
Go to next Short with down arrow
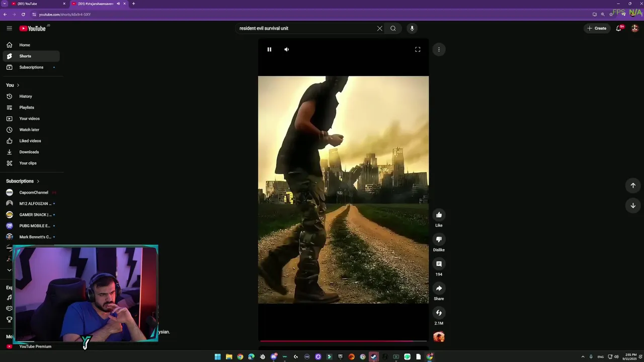pyautogui.click(x=633, y=206)
